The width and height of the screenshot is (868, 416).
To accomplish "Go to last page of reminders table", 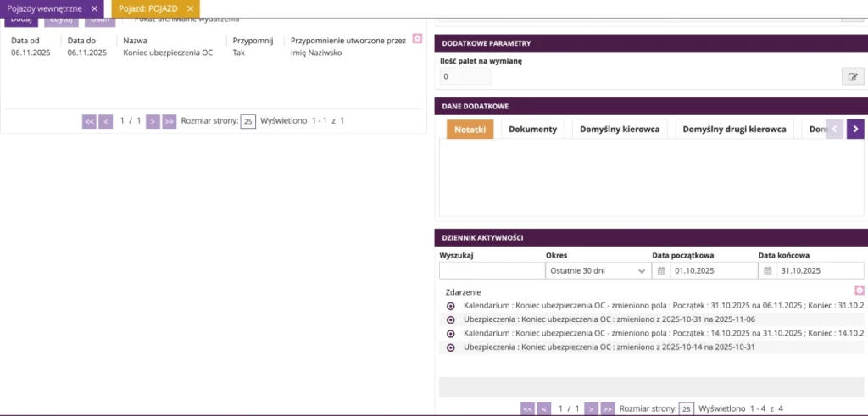I will (x=170, y=121).
